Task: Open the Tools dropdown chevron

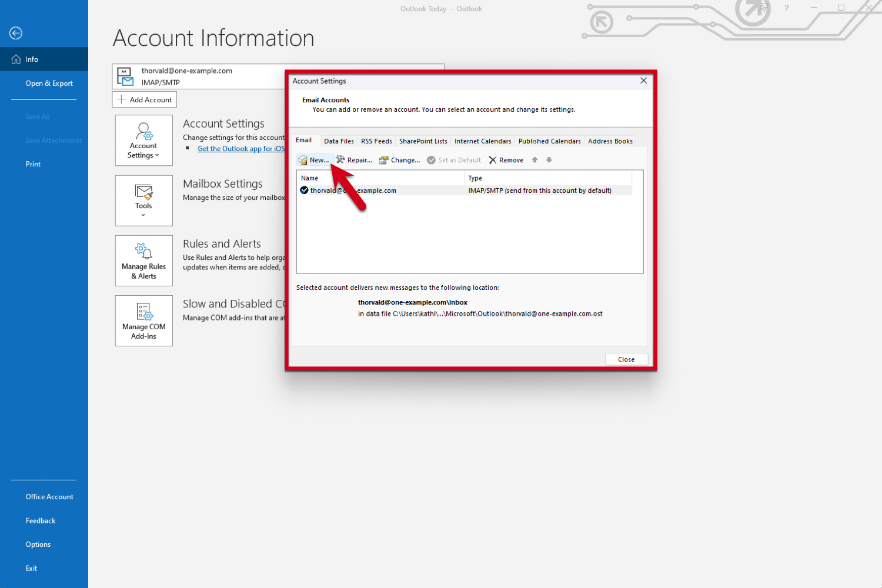Action: point(143,214)
